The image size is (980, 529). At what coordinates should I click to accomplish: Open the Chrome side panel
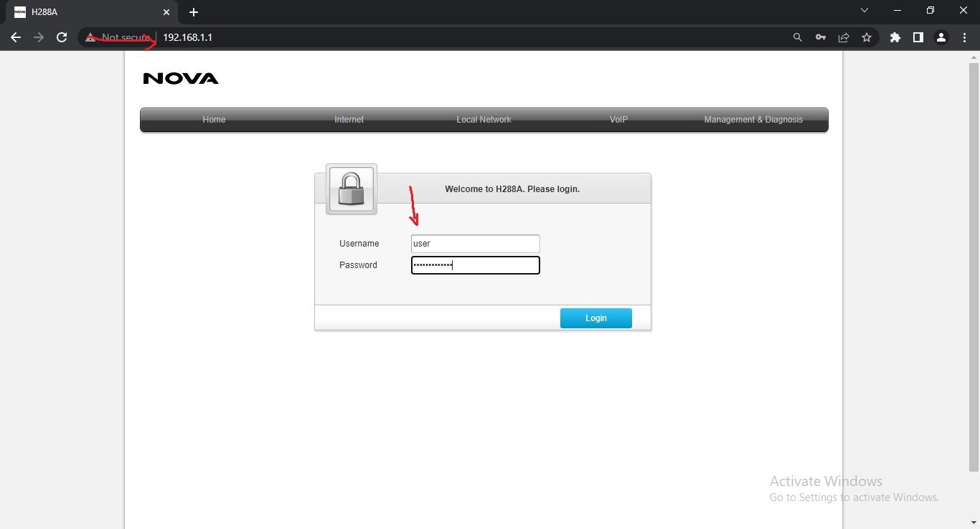[x=918, y=37]
